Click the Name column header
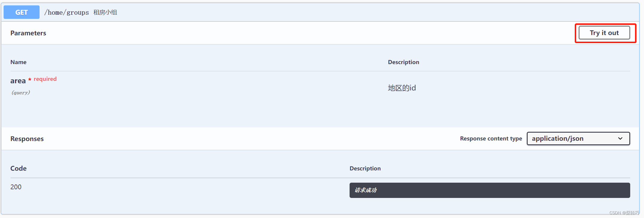The width and height of the screenshot is (644, 218). coord(18,62)
